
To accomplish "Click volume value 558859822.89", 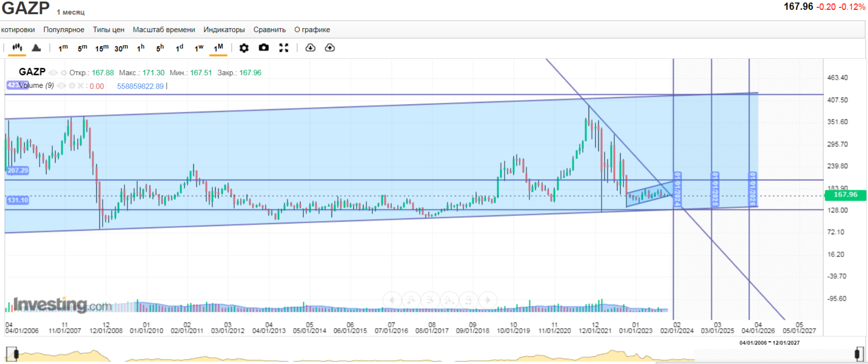I will (x=140, y=86).
